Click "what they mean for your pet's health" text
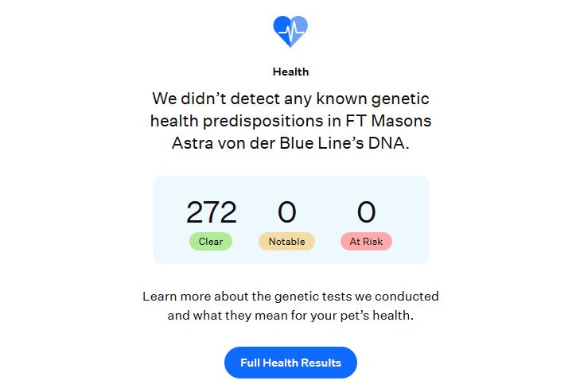 coord(302,316)
